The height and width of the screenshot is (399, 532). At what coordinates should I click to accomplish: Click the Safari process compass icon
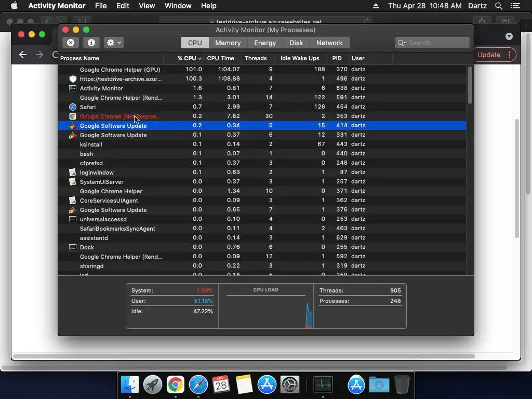tap(73, 107)
